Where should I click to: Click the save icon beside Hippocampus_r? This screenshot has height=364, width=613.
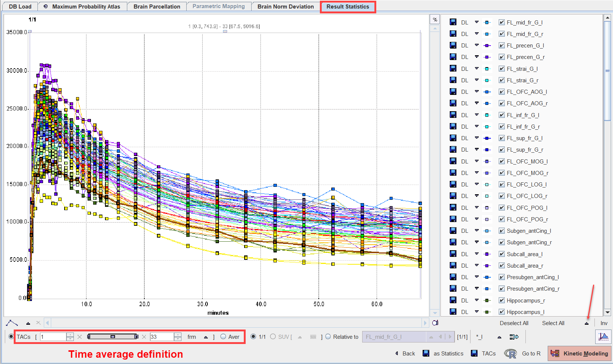click(x=453, y=300)
